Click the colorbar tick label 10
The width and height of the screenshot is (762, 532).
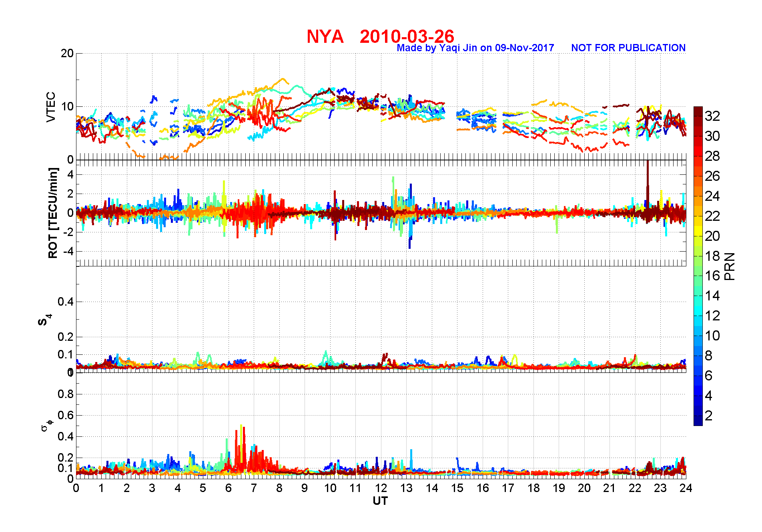coord(712,336)
